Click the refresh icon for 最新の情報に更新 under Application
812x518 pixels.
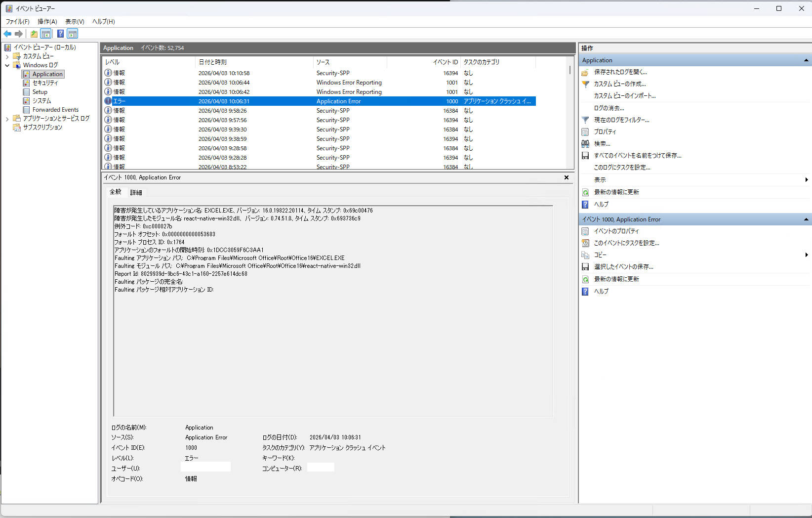click(585, 192)
